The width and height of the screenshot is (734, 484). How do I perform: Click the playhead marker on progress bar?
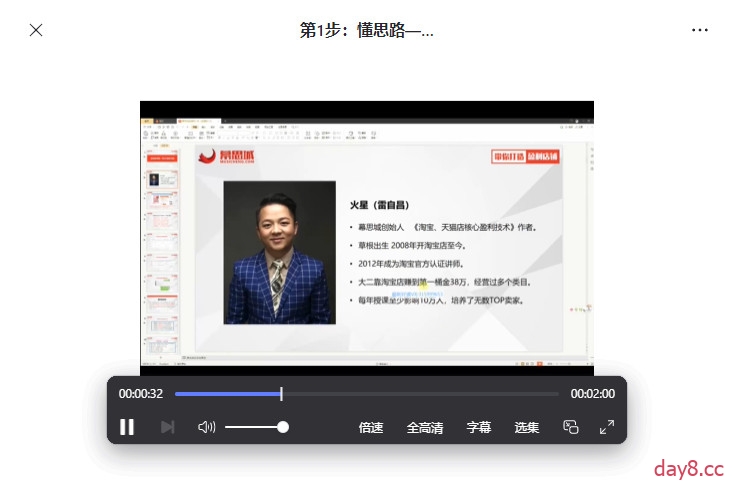point(281,394)
